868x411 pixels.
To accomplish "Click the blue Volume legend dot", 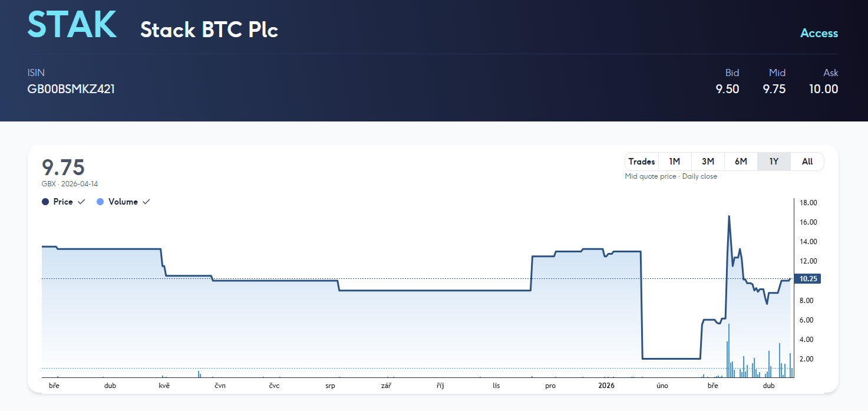I will (x=100, y=202).
